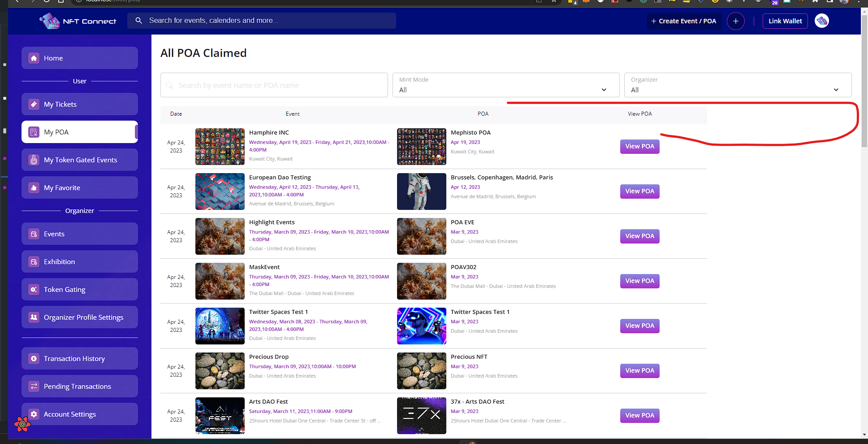Click Twitter Spaces Test 1 event thumbnail
Image resolution: width=868 pixels, height=444 pixels.
point(220,326)
